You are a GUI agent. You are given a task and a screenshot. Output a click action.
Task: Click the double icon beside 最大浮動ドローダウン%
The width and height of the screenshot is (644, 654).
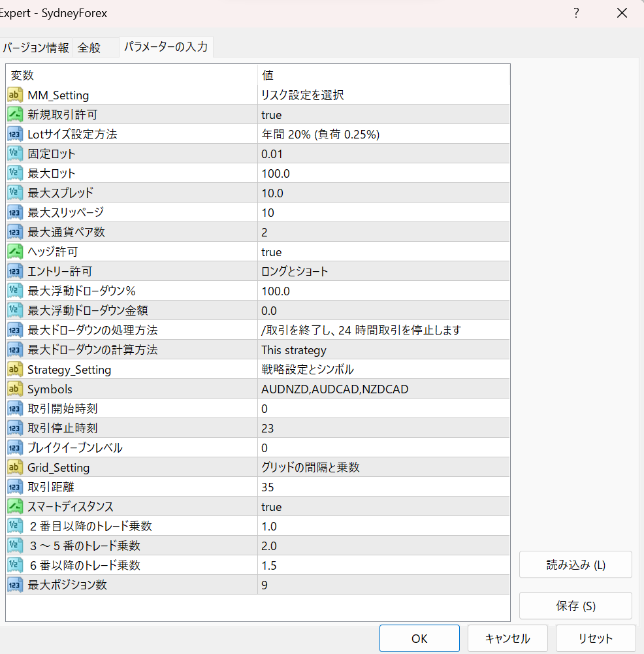(14, 291)
